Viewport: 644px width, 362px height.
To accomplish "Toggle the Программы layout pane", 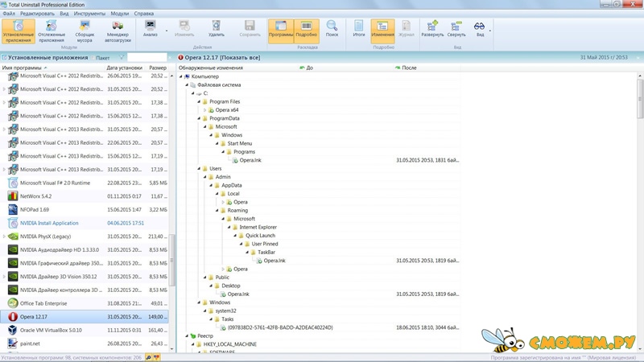I will 281,31.
